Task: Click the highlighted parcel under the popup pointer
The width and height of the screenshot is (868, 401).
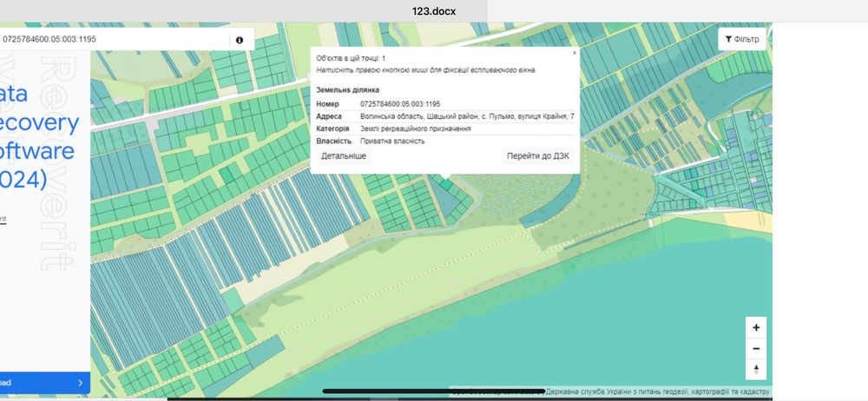Action: (446, 184)
